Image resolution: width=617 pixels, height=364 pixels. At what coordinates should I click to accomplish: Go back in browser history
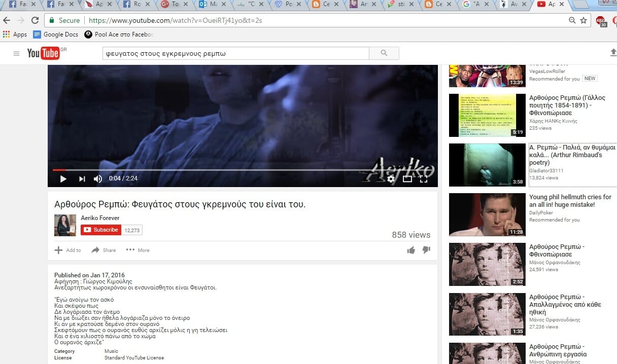(x=7, y=20)
